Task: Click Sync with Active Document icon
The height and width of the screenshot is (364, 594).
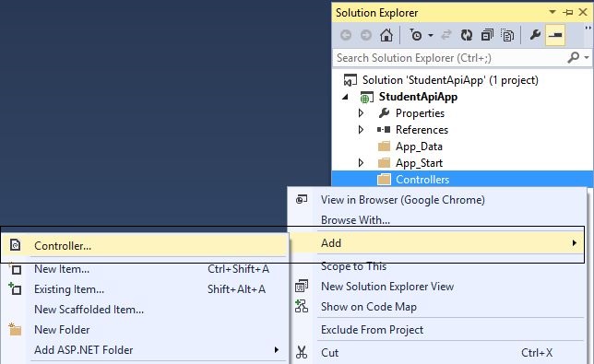Action: tap(446, 35)
